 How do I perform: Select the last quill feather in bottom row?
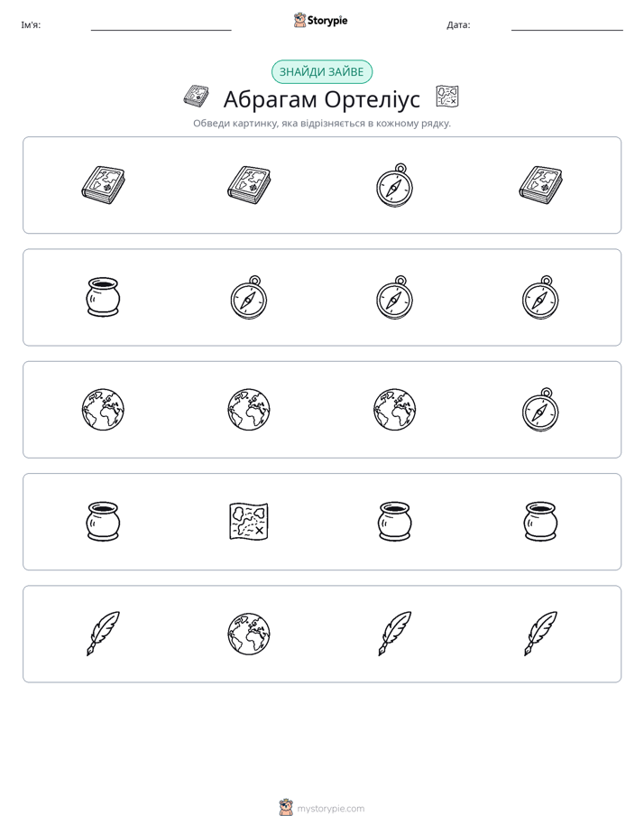point(540,634)
